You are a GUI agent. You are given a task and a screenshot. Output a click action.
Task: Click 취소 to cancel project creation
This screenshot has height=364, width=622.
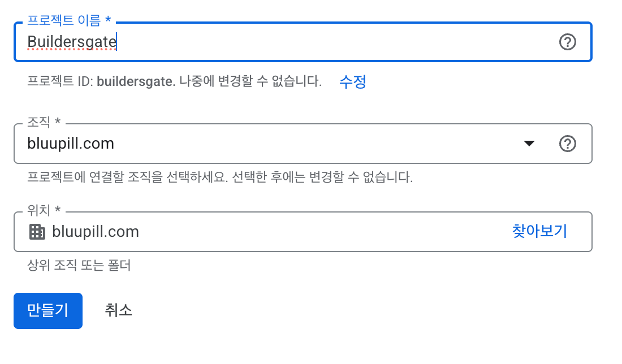pyautogui.click(x=117, y=310)
